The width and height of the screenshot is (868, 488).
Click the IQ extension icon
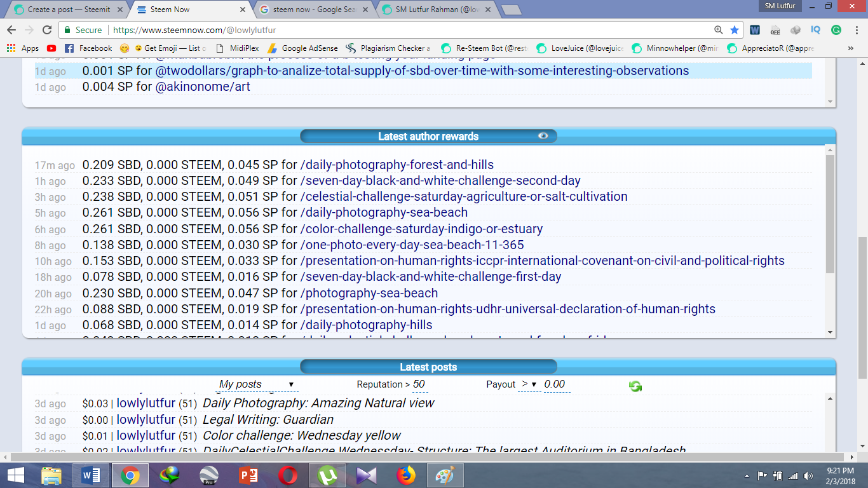click(x=816, y=30)
